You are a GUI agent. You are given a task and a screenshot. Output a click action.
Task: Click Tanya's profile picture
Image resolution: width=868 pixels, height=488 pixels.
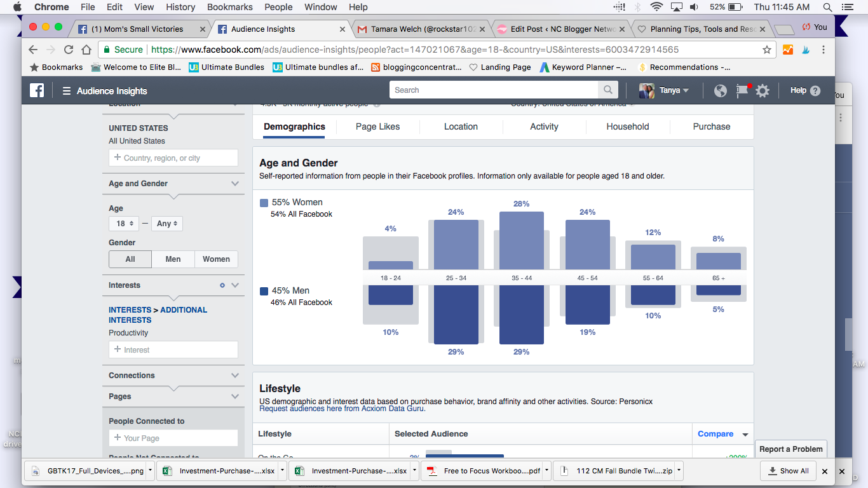(647, 90)
